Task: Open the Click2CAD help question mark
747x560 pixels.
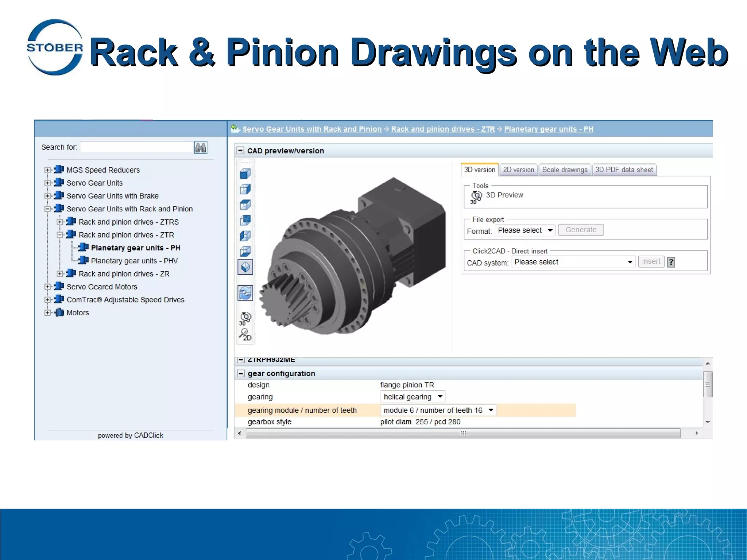Action: (671, 262)
